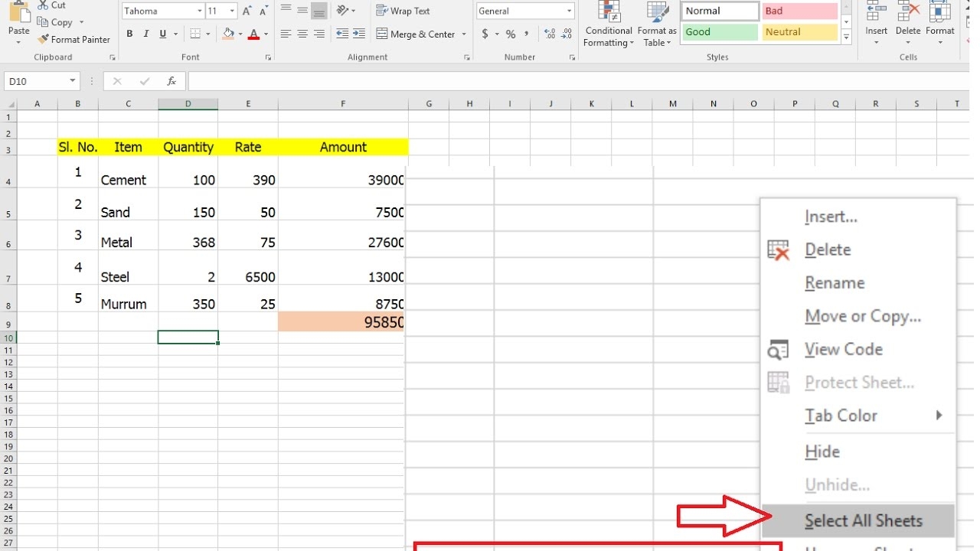Image resolution: width=980 pixels, height=551 pixels.
Task: Click the Insert Function fx icon
Action: (x=171, y=81)
